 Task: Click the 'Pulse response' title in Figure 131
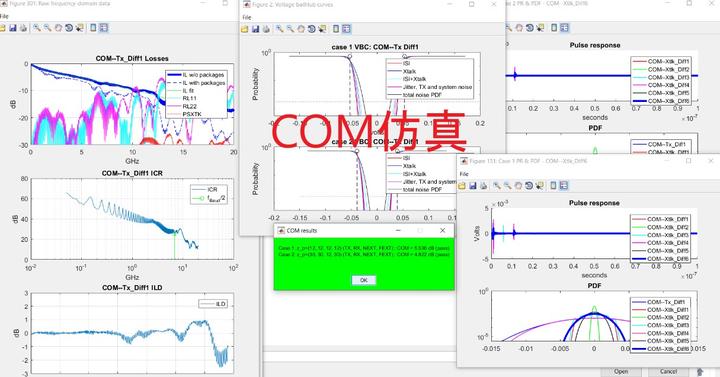click(594, 203)
